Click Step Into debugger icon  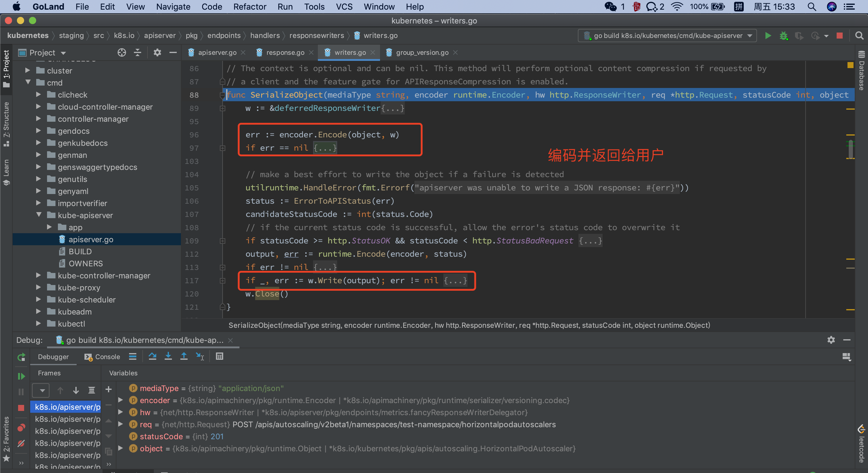[168, 356]
